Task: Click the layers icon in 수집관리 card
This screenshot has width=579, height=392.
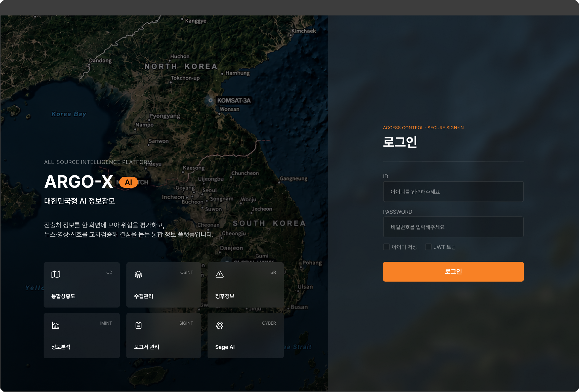Action: tap(139, 274)
